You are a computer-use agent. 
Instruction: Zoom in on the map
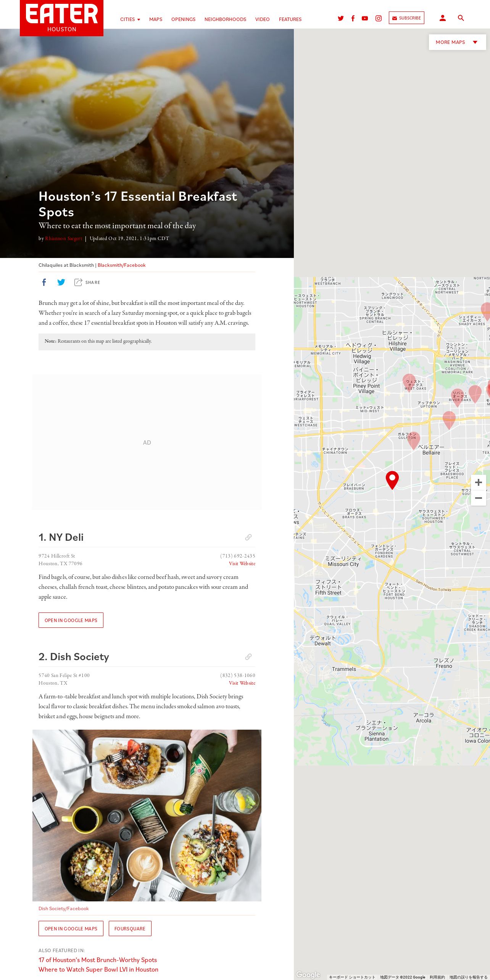[479, 482]
